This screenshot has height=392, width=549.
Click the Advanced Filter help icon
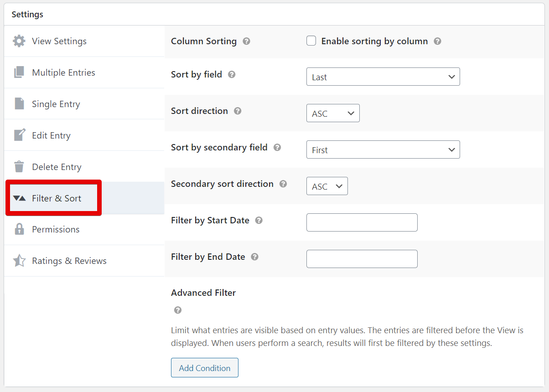(x=178, y=310)
